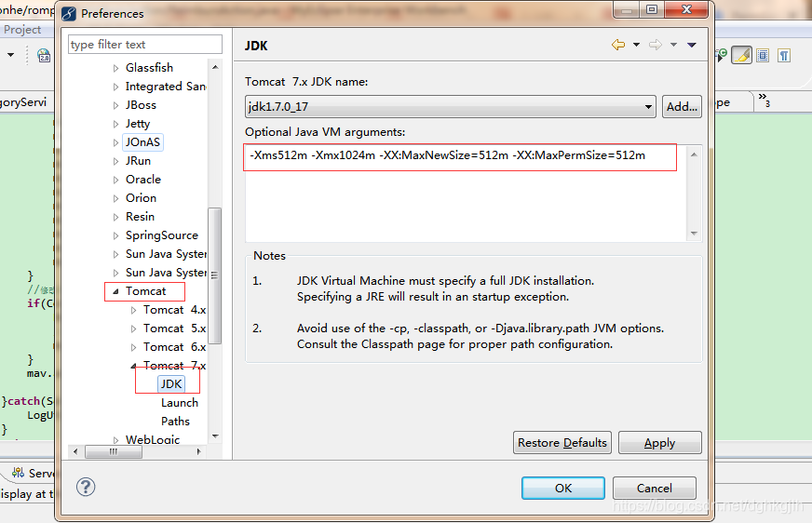Select the WebLogic tree item
Viewport: 812px width, 523px height.
153,440
